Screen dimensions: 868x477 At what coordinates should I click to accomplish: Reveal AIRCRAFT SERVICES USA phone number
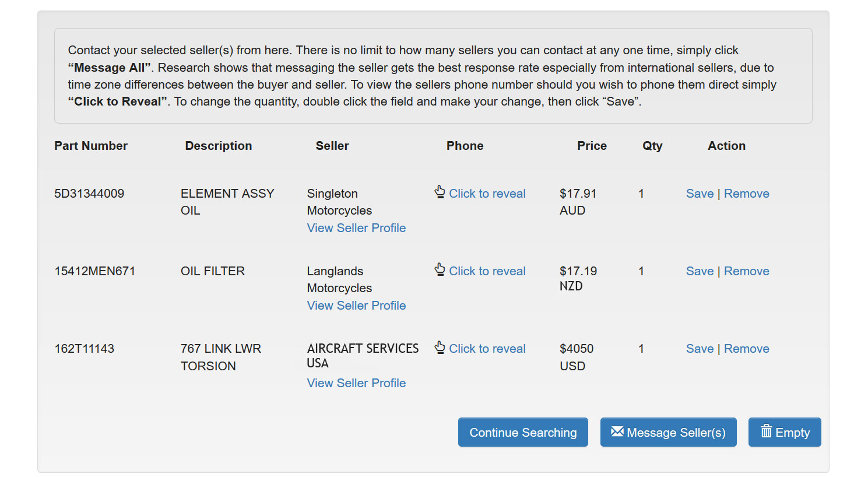pos(487,349)
